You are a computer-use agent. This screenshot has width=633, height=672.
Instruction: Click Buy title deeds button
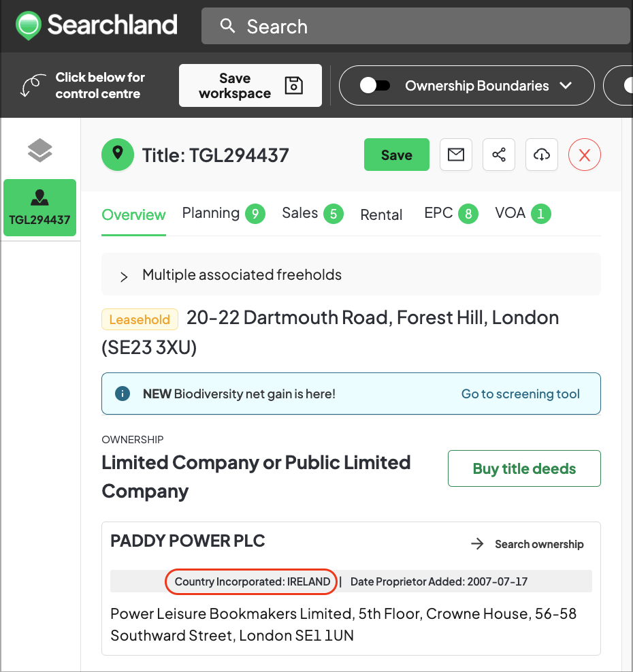524,468
